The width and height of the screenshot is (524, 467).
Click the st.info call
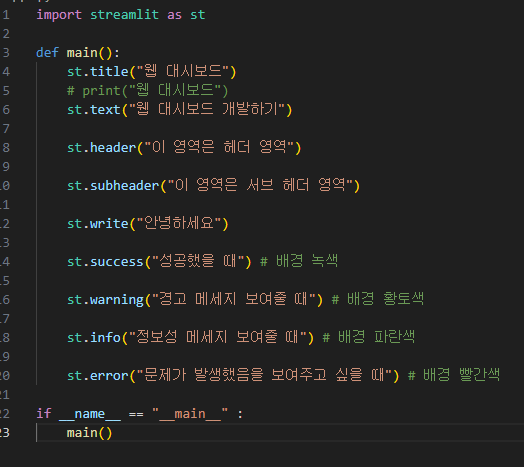[190, 337]
